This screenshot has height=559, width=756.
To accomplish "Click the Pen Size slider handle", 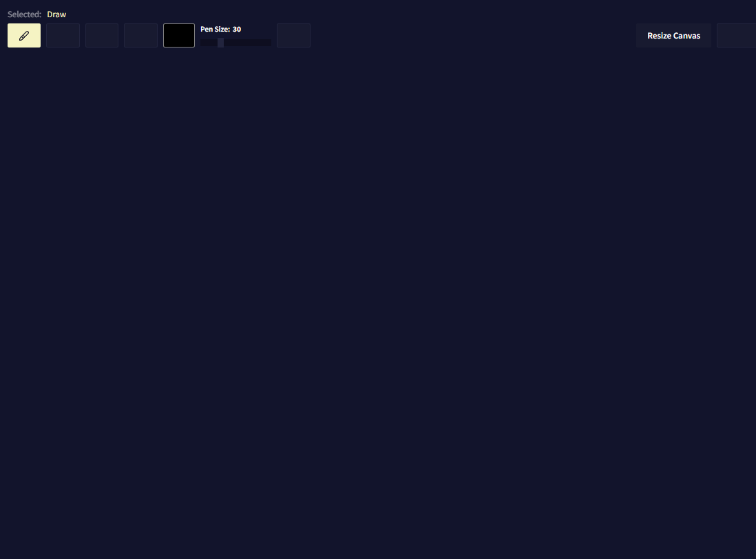I will 220,42.
